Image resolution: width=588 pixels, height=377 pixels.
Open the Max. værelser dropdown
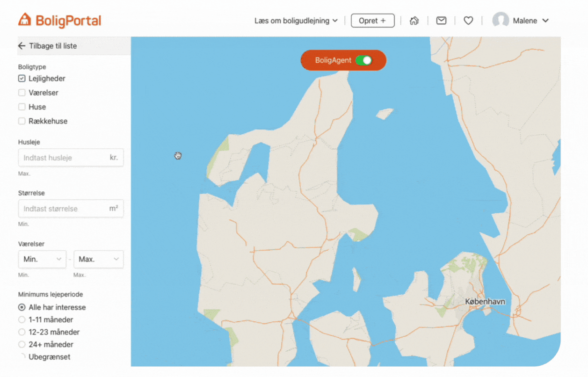coord(99,259)
